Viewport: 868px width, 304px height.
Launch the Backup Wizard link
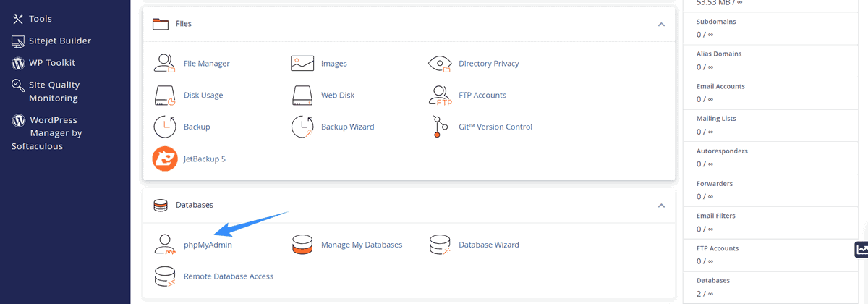(x=348, y=127)
